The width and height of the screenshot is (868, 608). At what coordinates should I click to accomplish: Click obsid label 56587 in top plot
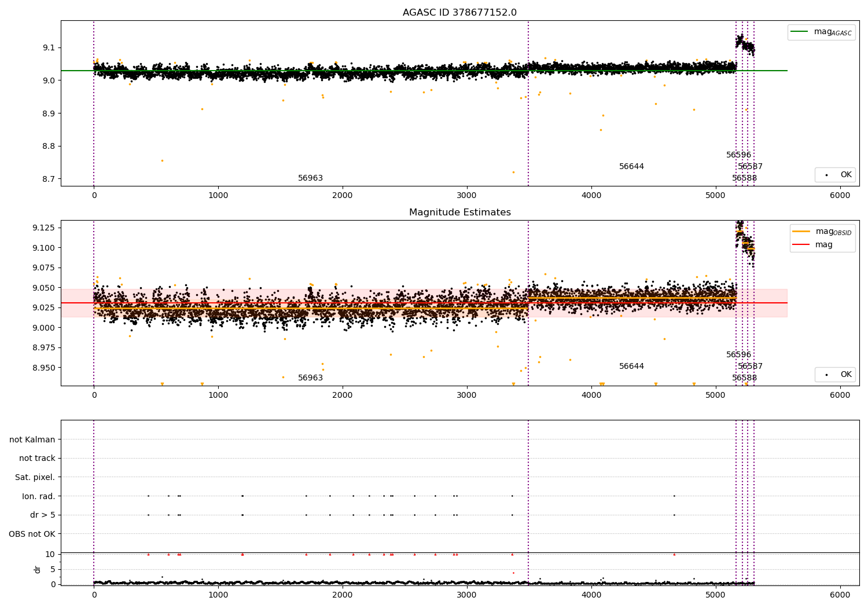click(751, 167)
